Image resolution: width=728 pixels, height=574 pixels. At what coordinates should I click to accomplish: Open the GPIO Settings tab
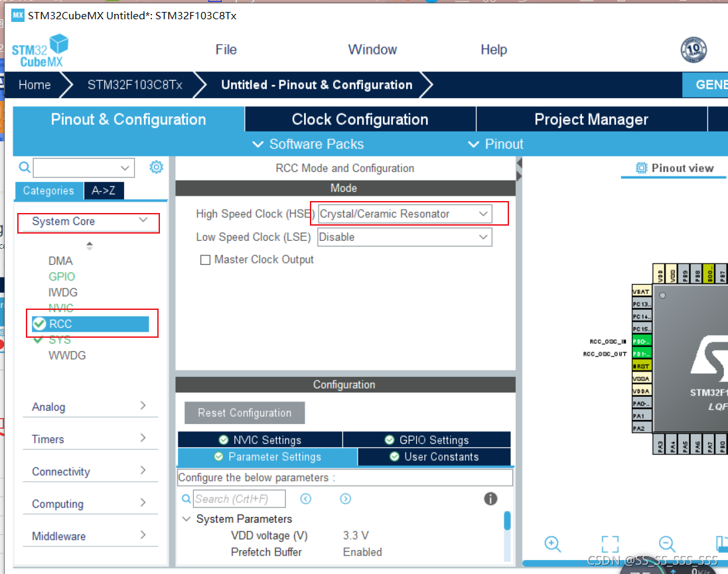427,440
